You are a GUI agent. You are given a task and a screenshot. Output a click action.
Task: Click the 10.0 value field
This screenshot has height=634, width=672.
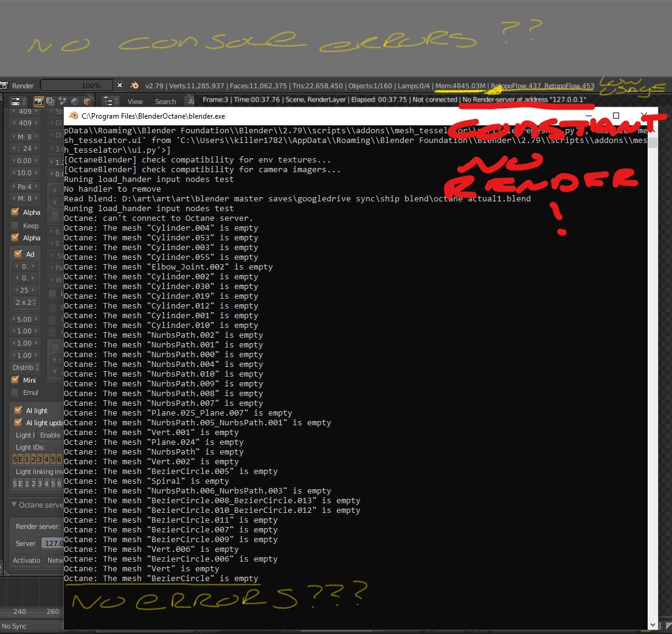tap(26, 173)
